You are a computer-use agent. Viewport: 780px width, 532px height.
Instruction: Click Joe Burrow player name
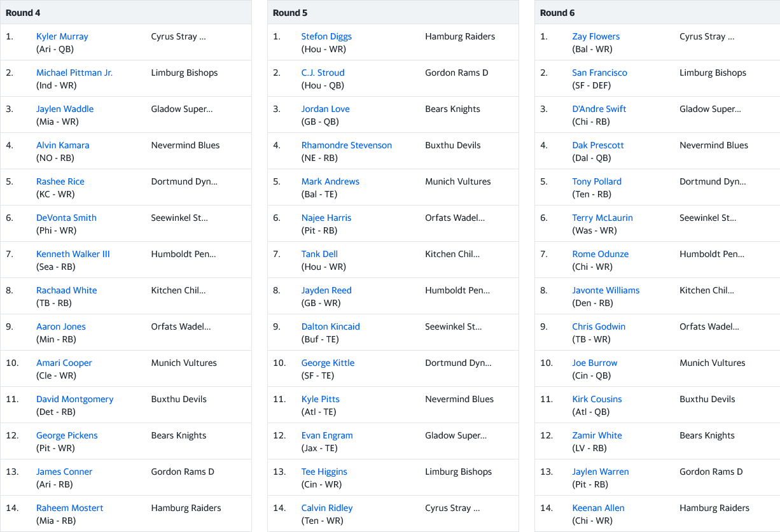[594, 363]
